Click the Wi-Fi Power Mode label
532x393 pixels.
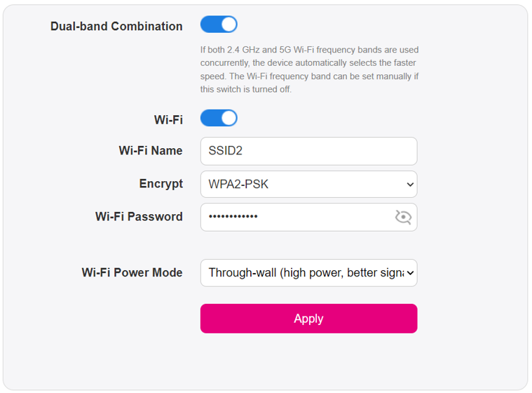click(x=132, y=272)
